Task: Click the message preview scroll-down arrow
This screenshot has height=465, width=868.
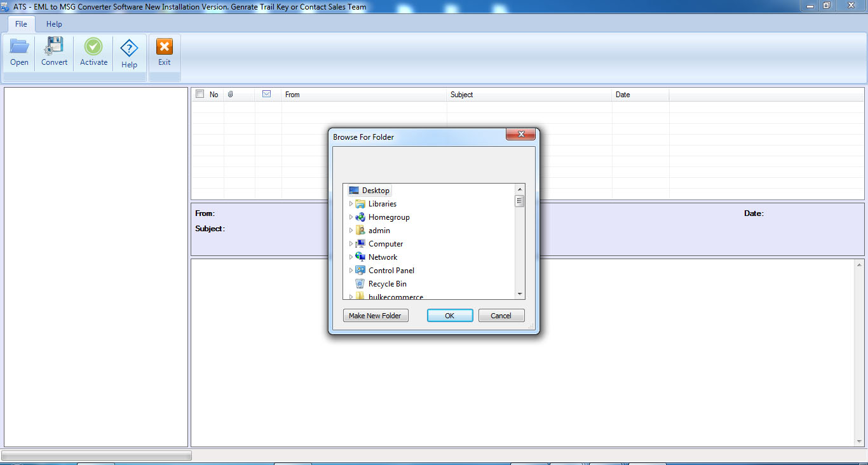Action: (860, 441)
